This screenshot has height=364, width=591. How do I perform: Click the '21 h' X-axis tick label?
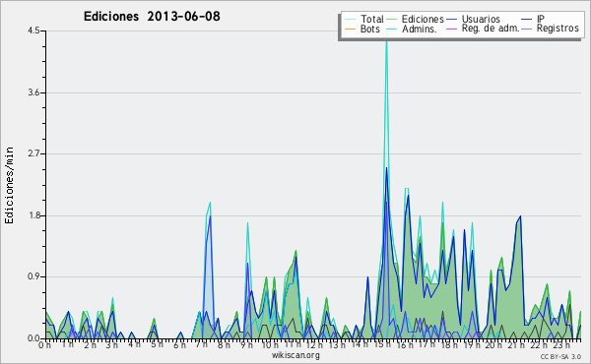click(516, 345)
